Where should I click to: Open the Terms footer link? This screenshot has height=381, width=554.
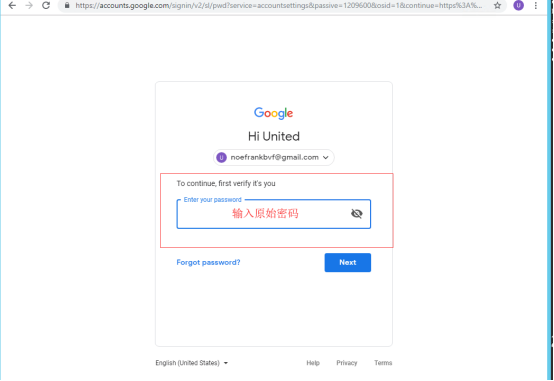pos(383,363)
